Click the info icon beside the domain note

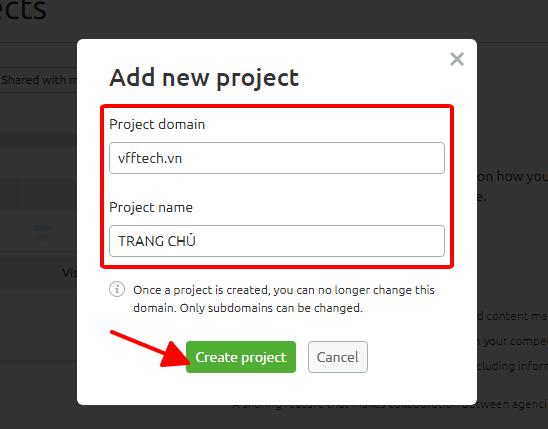(x=117, y=289)
